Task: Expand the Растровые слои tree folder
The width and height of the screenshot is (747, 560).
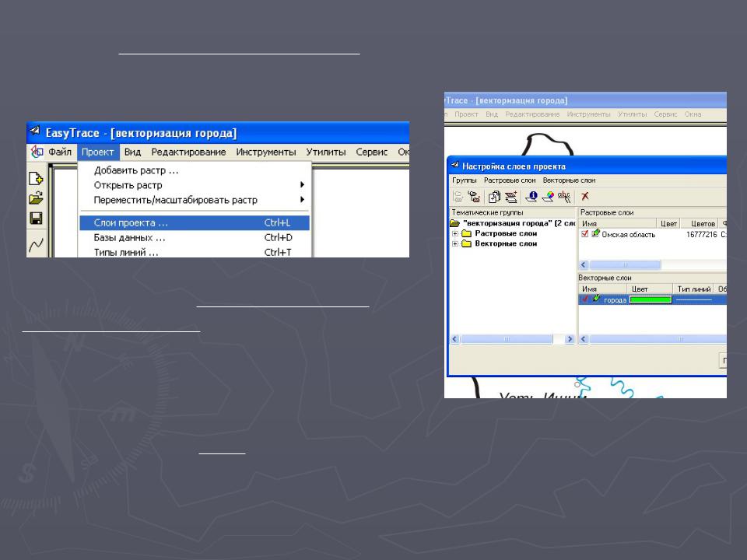Action: pos(455,233)
